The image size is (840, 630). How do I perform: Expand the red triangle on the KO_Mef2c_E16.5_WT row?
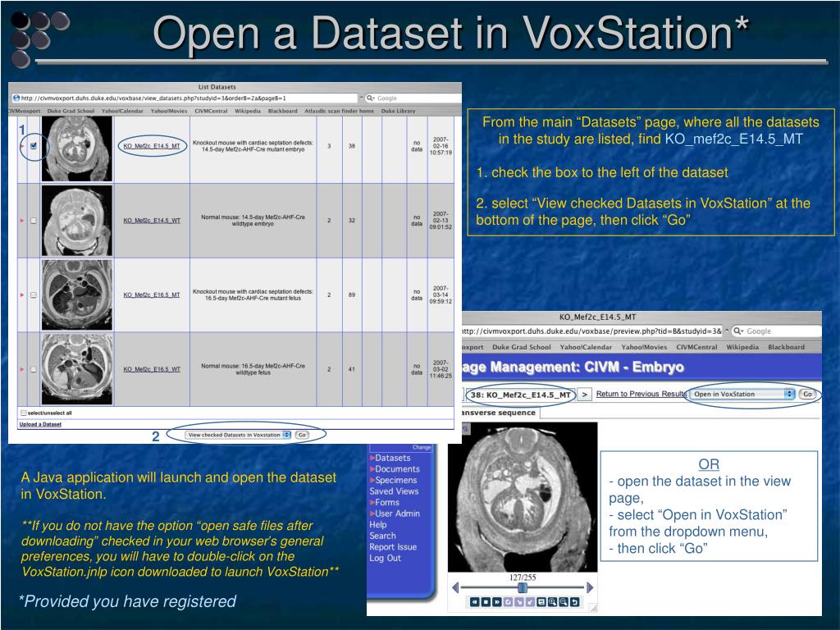22,369
